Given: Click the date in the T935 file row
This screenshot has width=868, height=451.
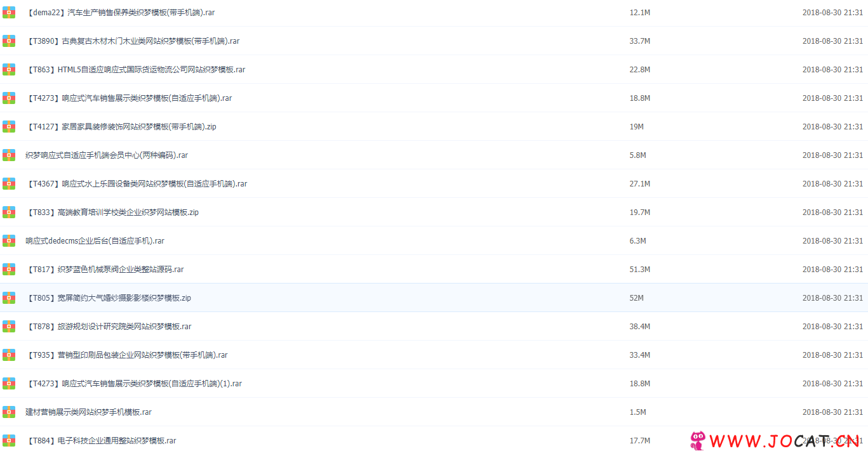Looking at the screenshot, I should (x=832, y=355).
